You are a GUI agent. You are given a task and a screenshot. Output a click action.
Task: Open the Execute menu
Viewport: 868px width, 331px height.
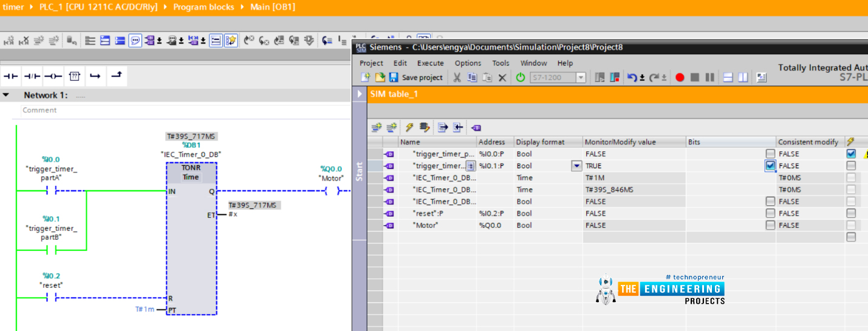(430, 63)
